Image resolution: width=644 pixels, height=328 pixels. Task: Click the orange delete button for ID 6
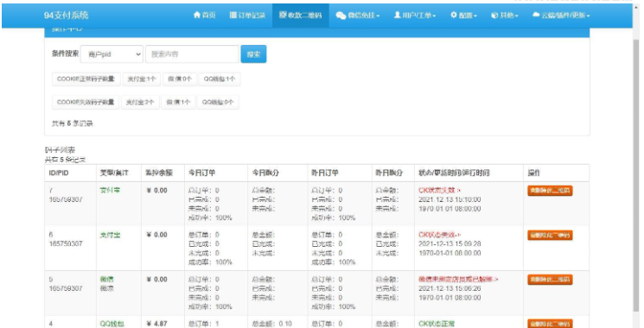point(550,235)
